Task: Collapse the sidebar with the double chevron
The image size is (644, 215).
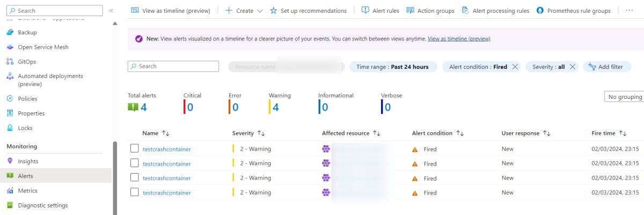Action: 111,11
